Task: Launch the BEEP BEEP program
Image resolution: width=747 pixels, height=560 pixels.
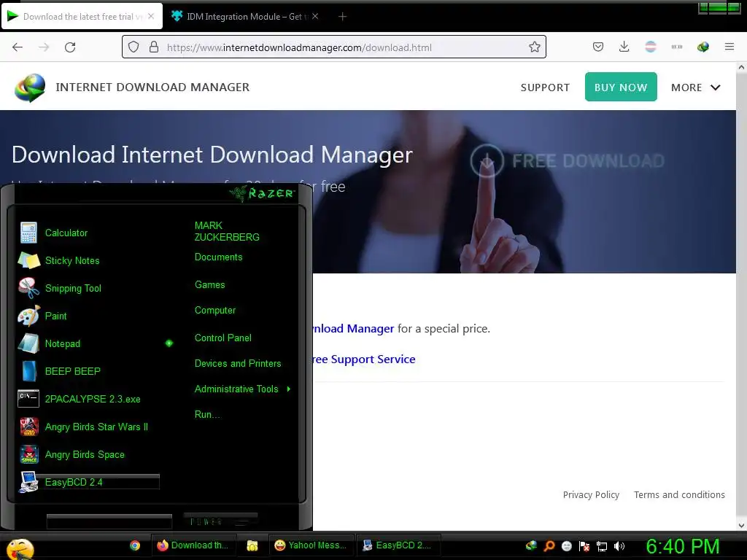Action: pyautogui.click(x=72, y=371)
